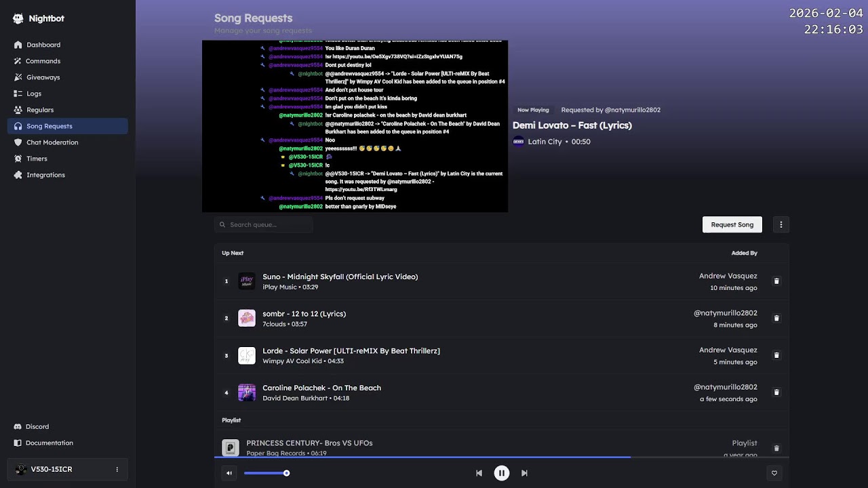Delete Caroline Polachek - On The Beach
The image size is (868, 488).
click(776, 392)
